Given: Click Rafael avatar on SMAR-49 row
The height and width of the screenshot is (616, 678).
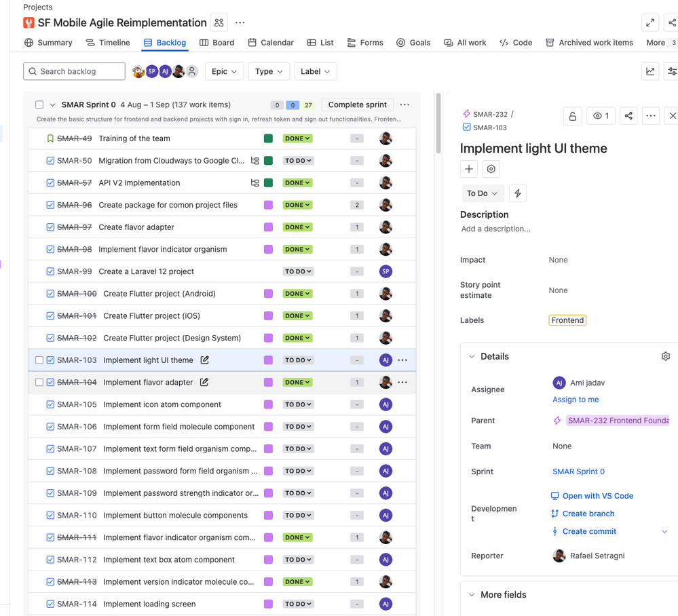Looking at the screenshot, I should [385, 138].
